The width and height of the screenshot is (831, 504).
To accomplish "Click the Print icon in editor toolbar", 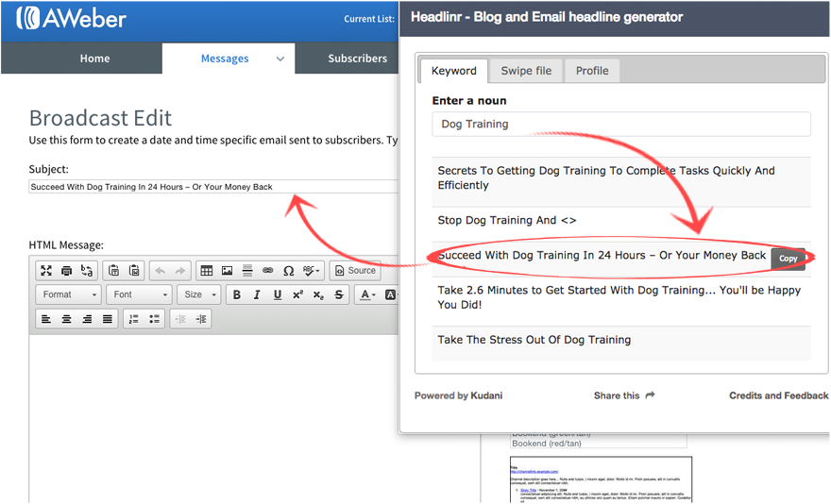I will pos(66,270).
